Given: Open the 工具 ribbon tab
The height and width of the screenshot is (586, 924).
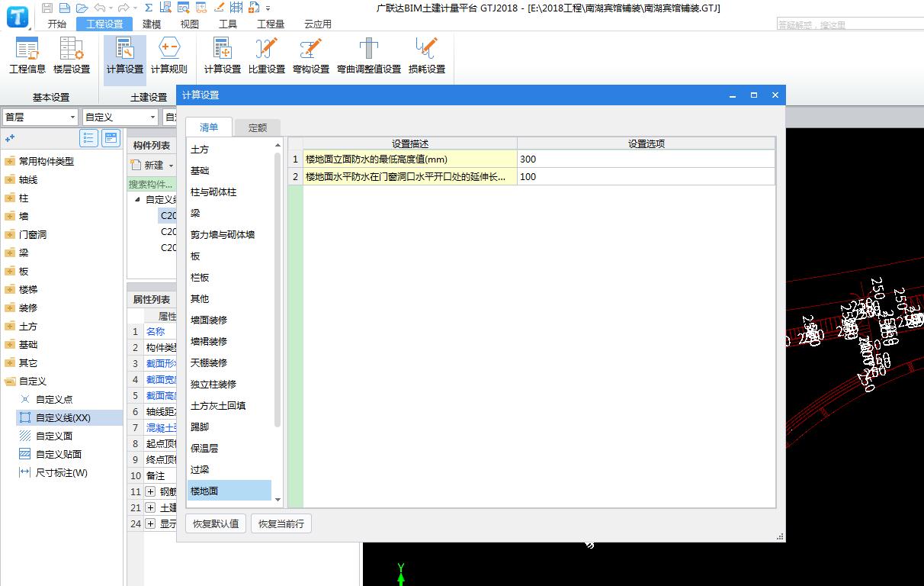Looking at the screenshot, I should [x=228, y=24].
